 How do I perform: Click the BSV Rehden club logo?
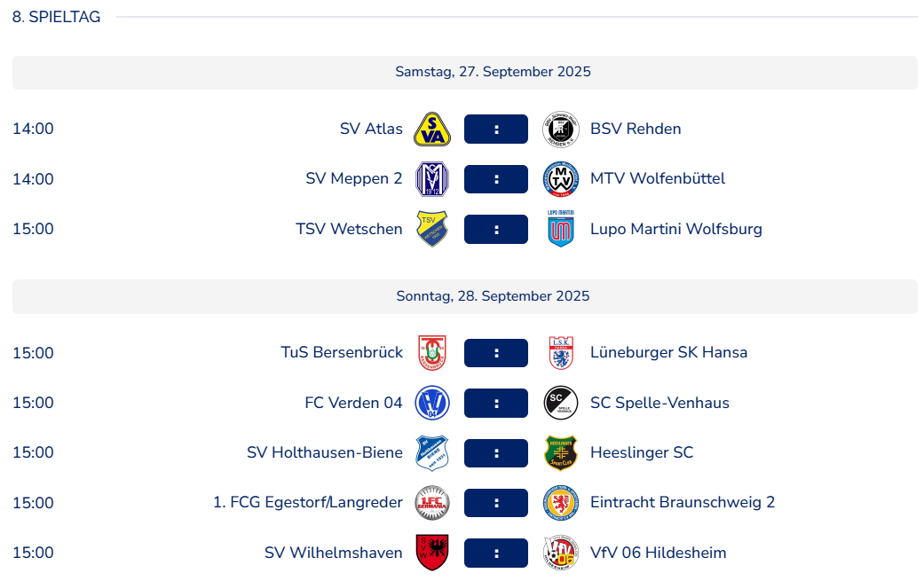point(560,129)
